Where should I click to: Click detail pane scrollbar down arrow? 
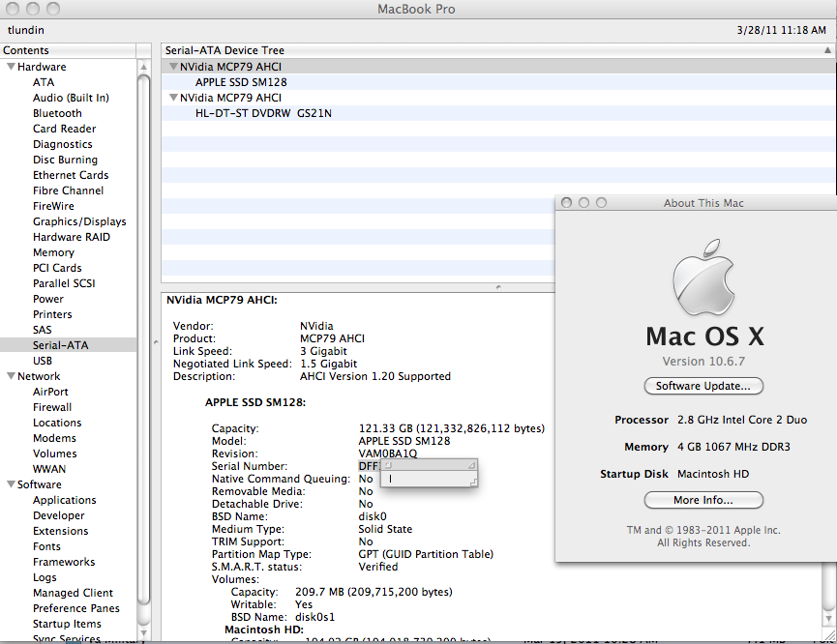point(829,619)
